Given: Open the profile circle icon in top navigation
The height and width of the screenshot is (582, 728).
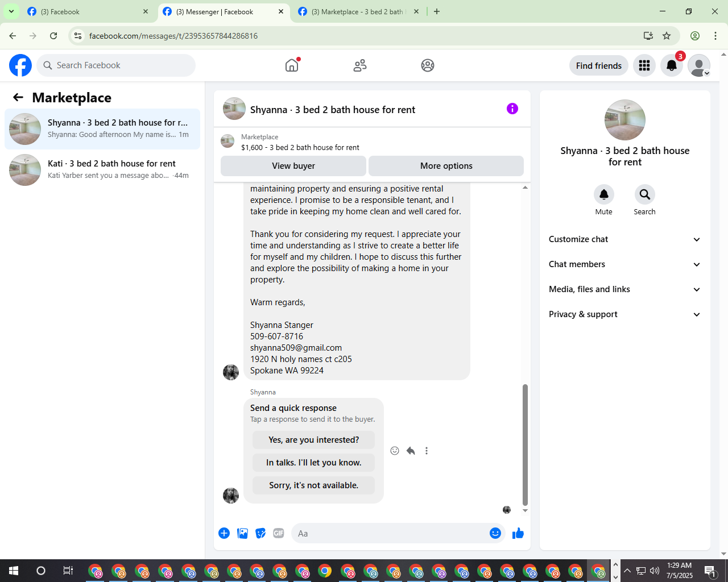Looking at the screenshot, I should click(428, 65).
